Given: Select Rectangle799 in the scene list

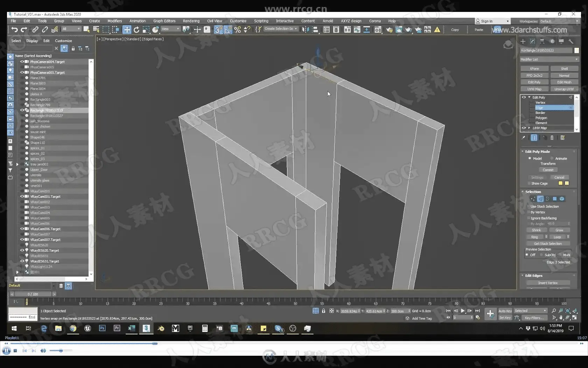Looking at the screenshot, I should [x=40, y=105].
